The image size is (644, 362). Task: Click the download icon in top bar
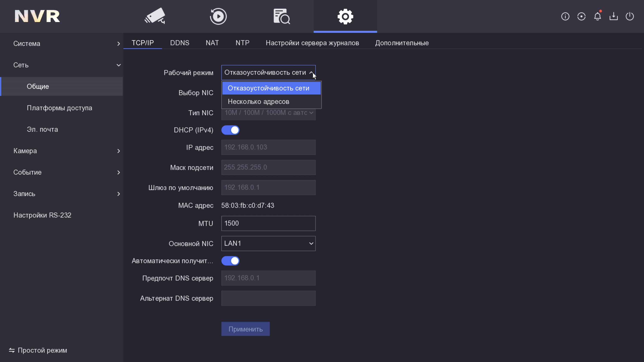click(614, 17)
